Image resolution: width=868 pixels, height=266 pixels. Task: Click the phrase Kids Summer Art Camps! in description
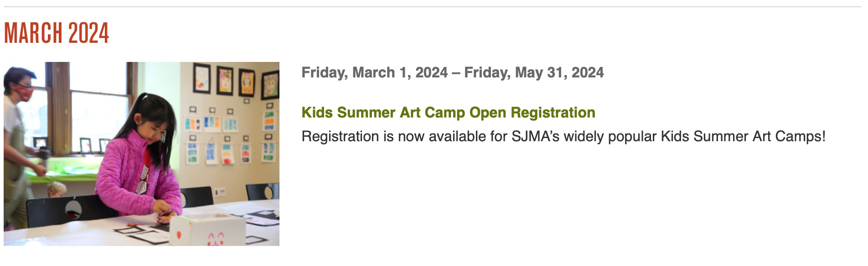click(743, 136)
